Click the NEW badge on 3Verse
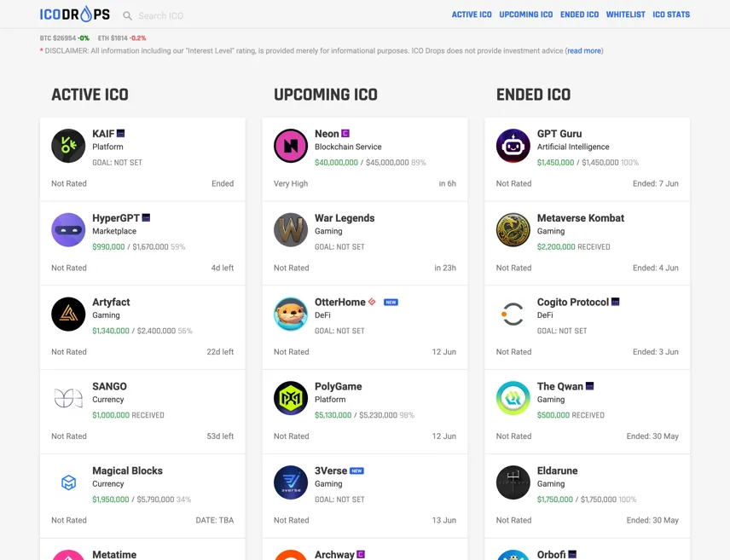 [356, 471]
